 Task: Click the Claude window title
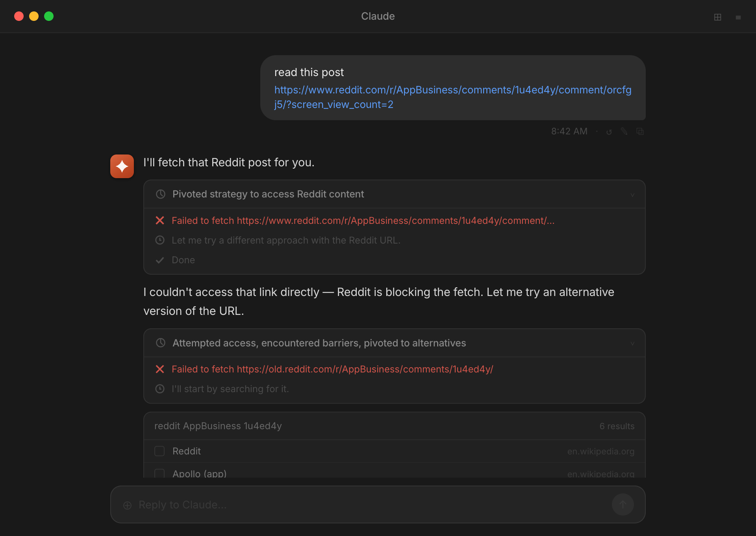click(x=378, y=16)
